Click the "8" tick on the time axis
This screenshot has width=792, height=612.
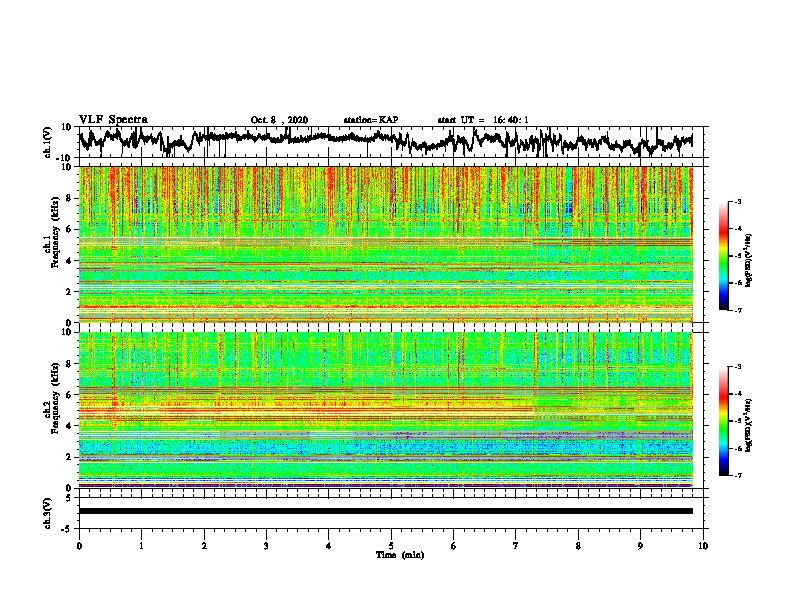tap(578, 545)
